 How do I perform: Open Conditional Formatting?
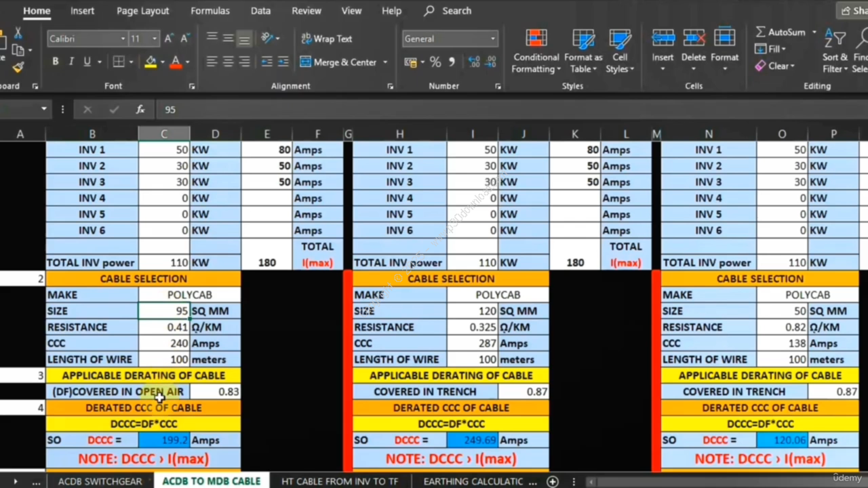click(x=536, y=51)
